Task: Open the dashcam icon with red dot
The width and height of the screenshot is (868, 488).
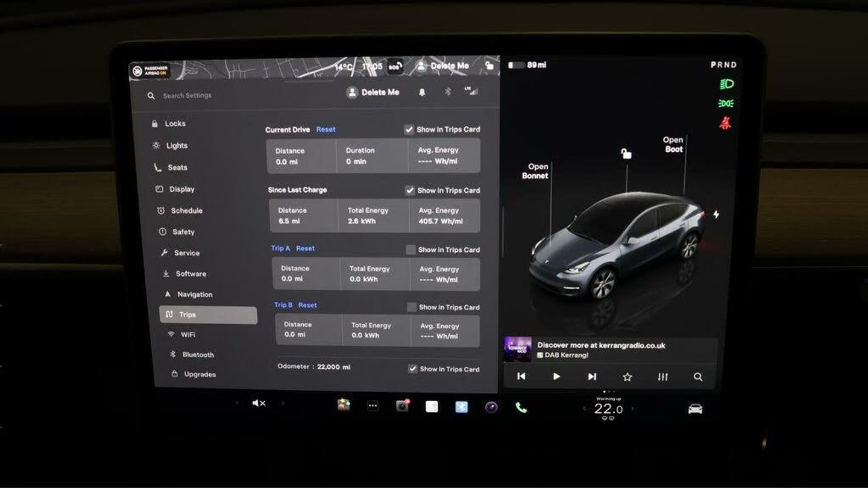Action: click(x=402, y=406)
